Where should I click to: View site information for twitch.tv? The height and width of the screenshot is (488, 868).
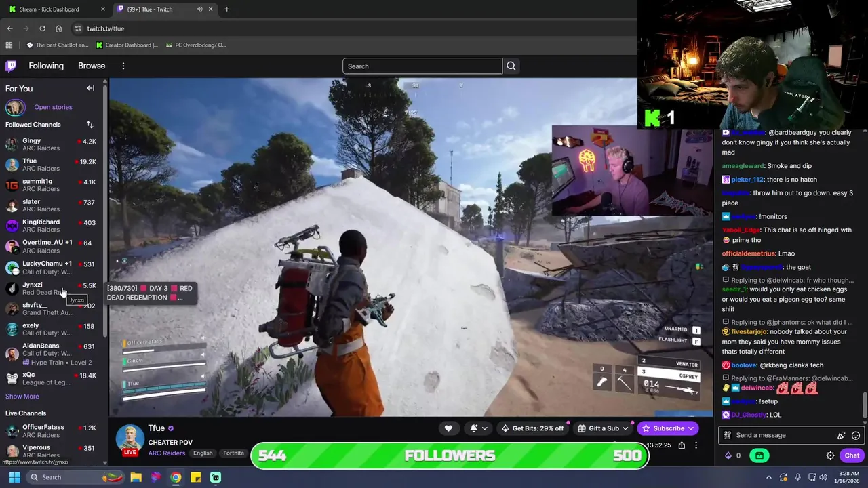(78, 28)
